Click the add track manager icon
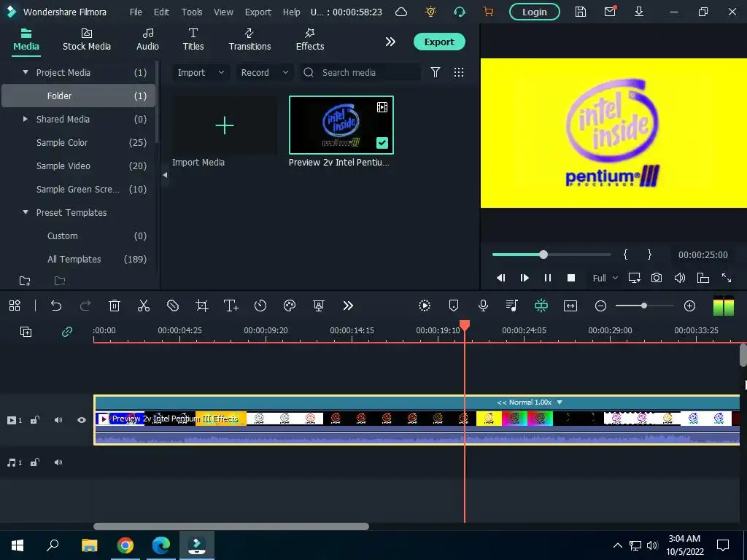The height and width of the screenshot is (560, 747). 26,332
